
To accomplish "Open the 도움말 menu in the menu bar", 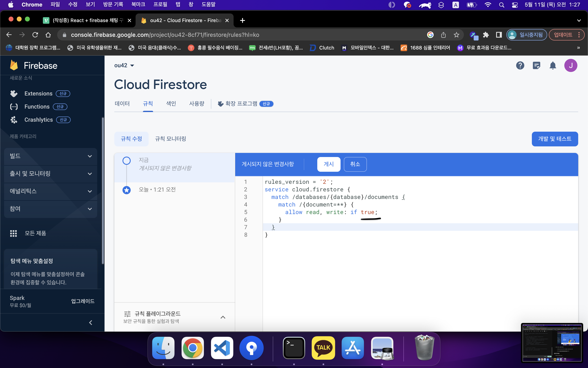I will pos(208,5).
